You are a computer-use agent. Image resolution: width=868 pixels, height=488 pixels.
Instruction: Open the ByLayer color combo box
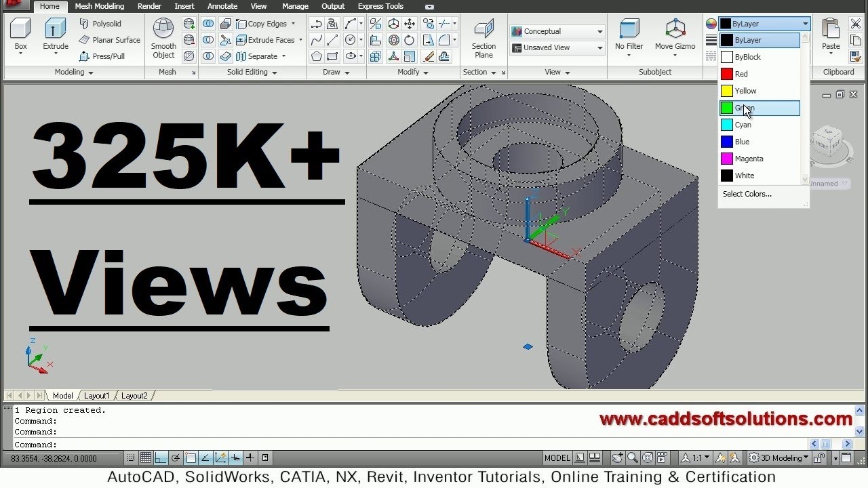[x=764, y=24]
